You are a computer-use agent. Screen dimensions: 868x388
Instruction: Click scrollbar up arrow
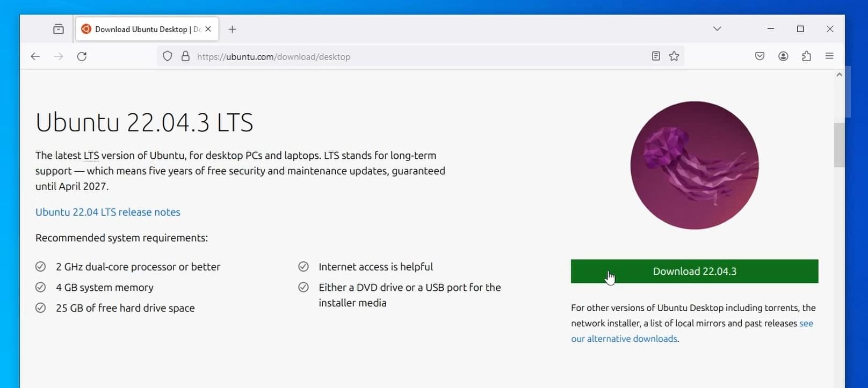839,75
